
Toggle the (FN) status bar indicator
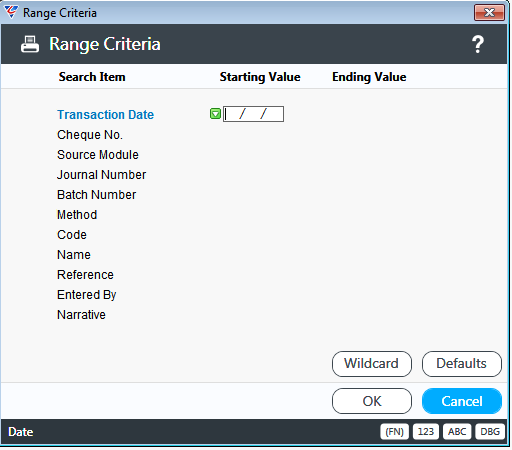[394, 432]
